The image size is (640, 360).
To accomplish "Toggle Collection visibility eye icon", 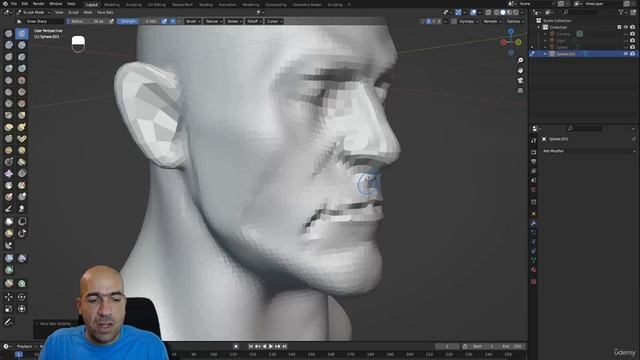I will point(626,27).
